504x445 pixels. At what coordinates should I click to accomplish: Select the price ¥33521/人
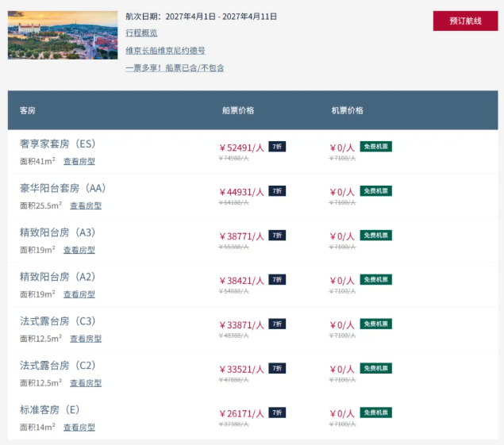[x=241, y=370]
